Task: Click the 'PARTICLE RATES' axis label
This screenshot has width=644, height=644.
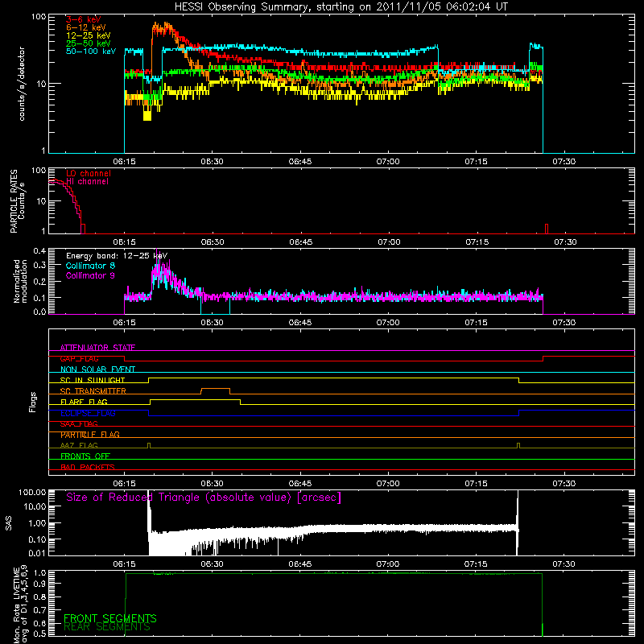Action: 14,201
